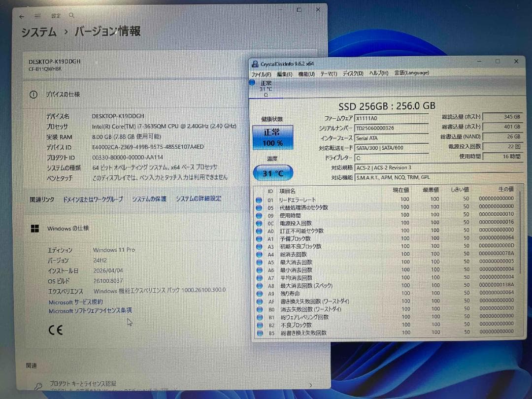The image size is (532, 399).
Task: Click the 100% health progress indicator
Action: point(273,142)
